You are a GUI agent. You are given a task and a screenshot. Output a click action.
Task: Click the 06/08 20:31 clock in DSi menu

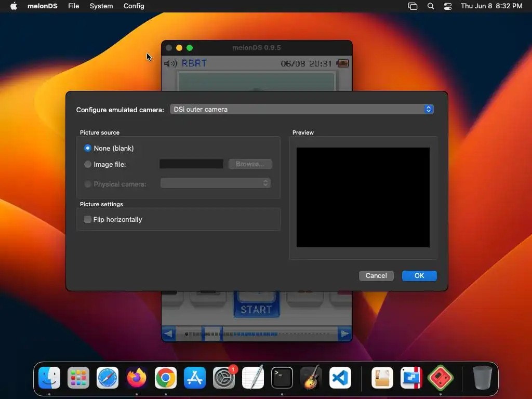(306, 63)
